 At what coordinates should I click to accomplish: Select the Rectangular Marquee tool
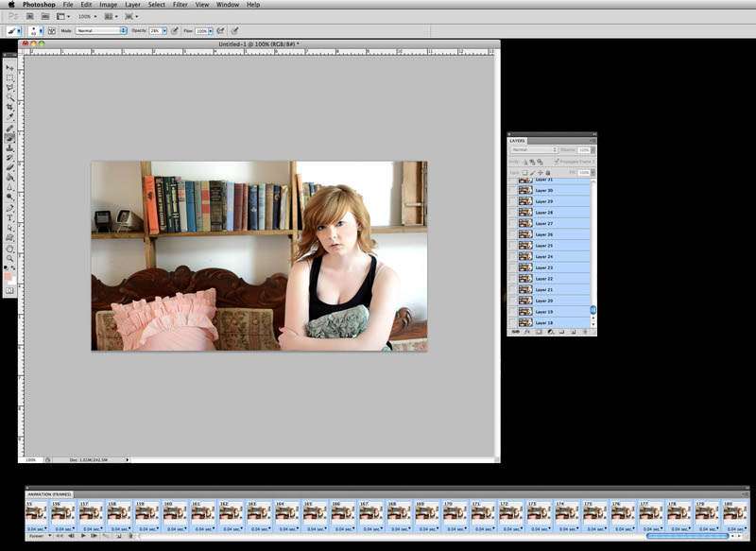pyautogui.click(x=9, y=77)
